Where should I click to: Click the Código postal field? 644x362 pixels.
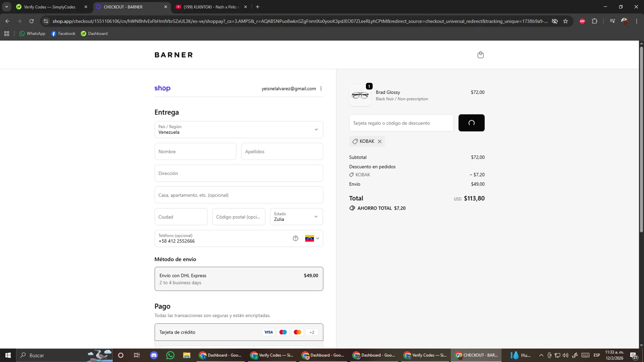(239, 217)
